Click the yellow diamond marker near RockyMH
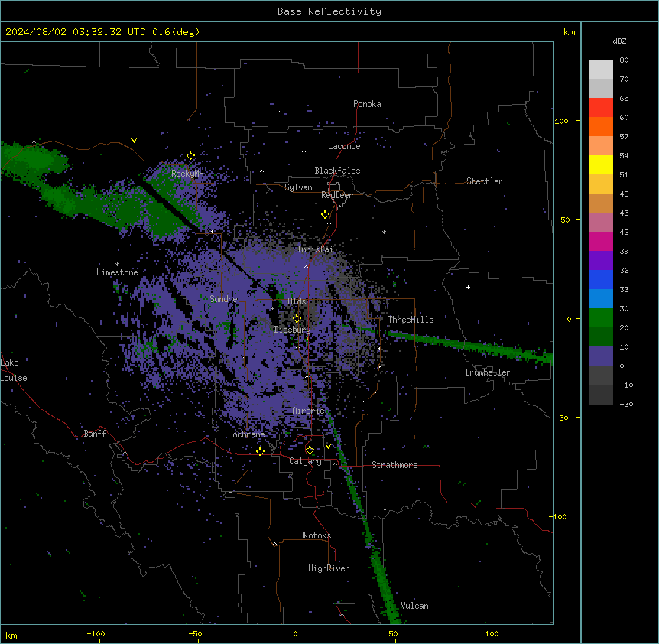 tap(191, 156)
